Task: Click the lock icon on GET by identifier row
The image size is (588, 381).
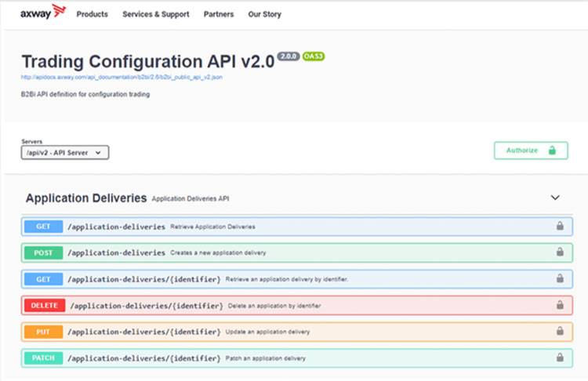Action: [x=560, y=278]
